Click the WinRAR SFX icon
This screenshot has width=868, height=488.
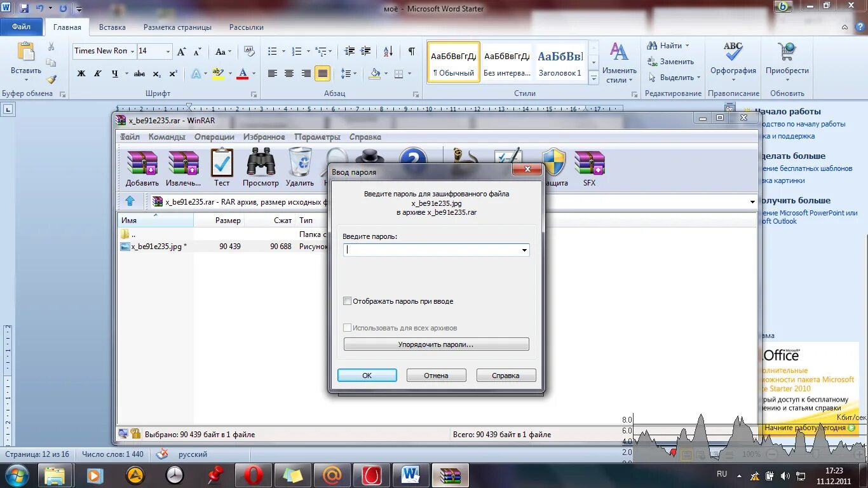point(590,168)
